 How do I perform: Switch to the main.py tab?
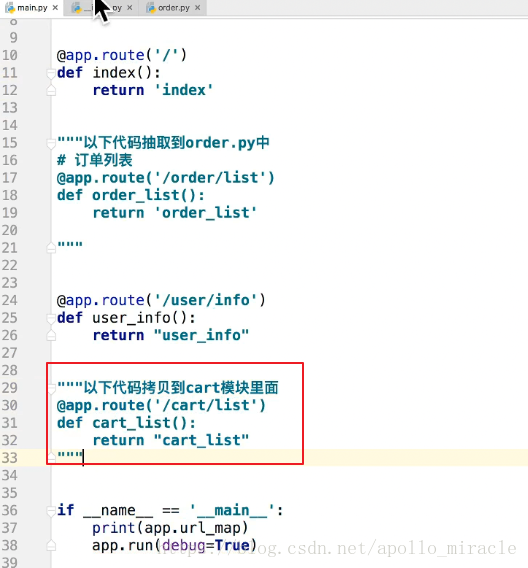click(x=32, y=8)
